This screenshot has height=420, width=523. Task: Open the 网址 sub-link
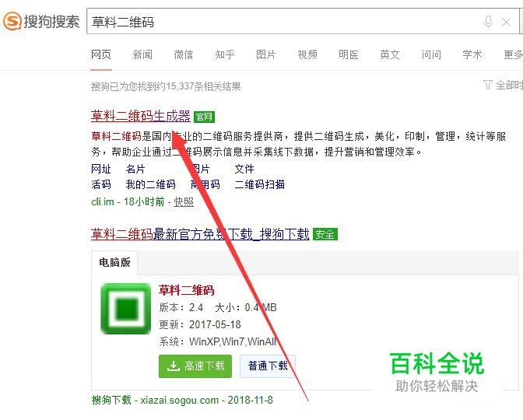pyautogui.click(x=101, y=169)
